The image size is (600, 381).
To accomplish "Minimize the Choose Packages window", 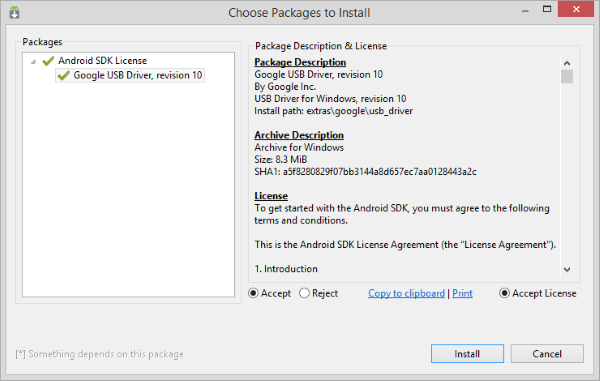I will [x=525, y=10].
